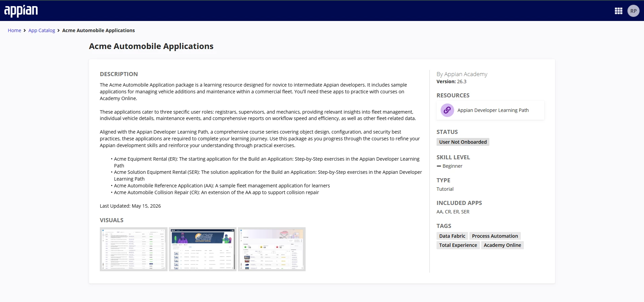Click Last Updated: May 15, 2026 text
This screenshot has width=644, height=302.
130,206
